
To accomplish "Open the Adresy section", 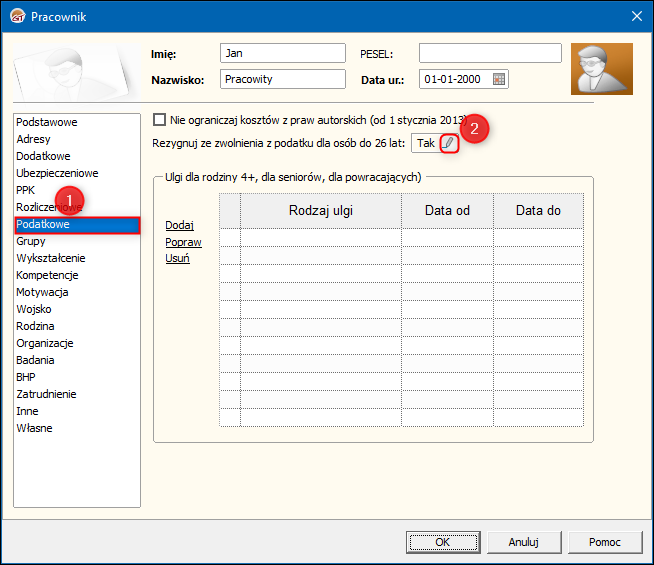I will click(33, 139).
